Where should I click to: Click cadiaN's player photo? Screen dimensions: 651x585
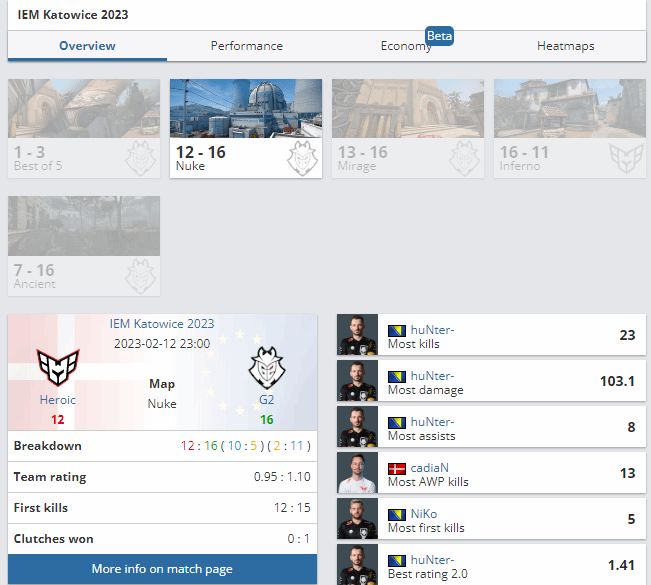click(x=357, y=473)
